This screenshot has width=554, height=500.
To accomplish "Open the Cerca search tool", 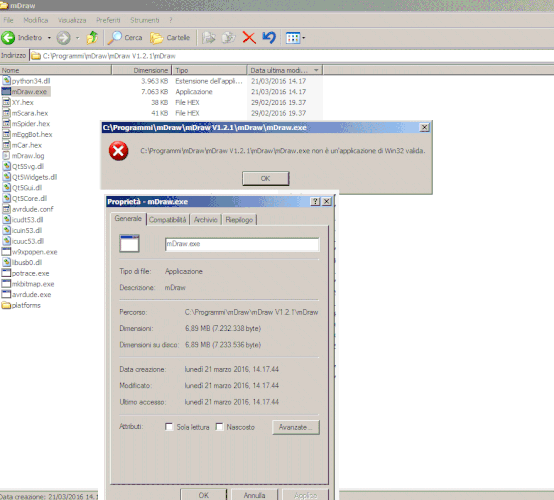I will (125, 37).
